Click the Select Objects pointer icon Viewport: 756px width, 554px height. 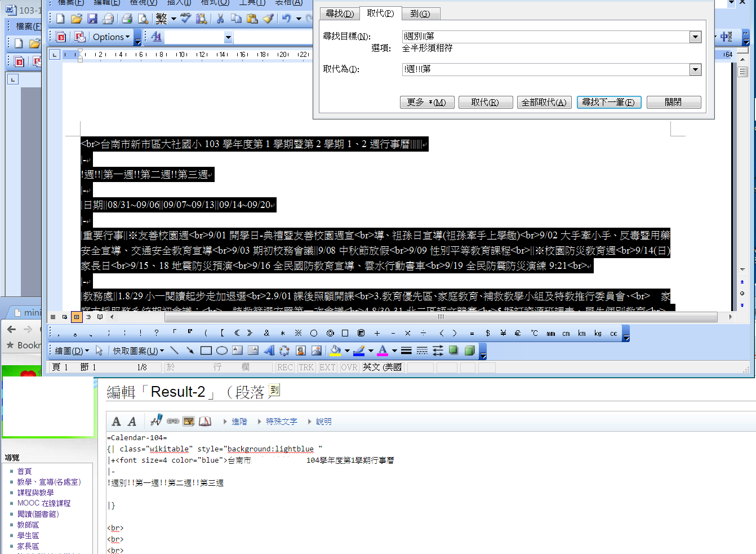99,351
